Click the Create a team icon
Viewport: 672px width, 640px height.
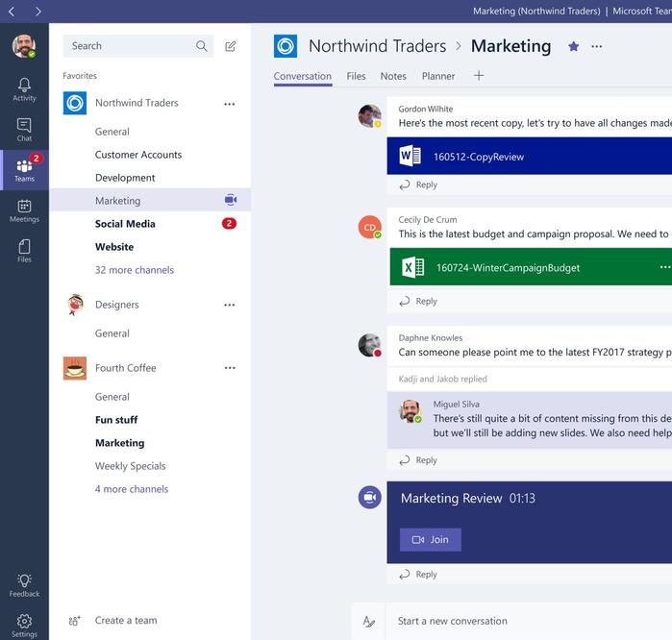tap(75, 620)
